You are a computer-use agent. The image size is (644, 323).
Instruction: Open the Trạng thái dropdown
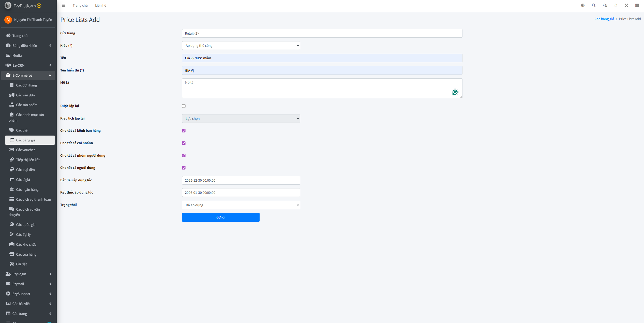coord(241,205)
